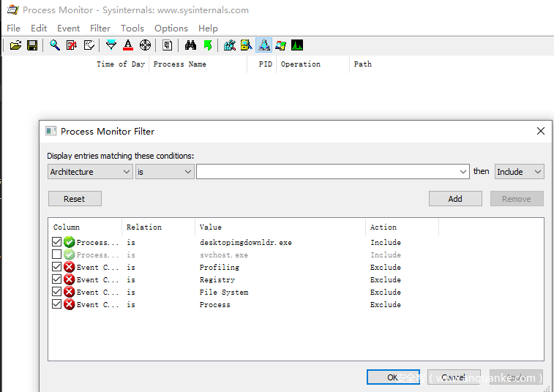The image size is (554, 392).
Task: Toggle the process activity graph icon
Action: (297, 45)
